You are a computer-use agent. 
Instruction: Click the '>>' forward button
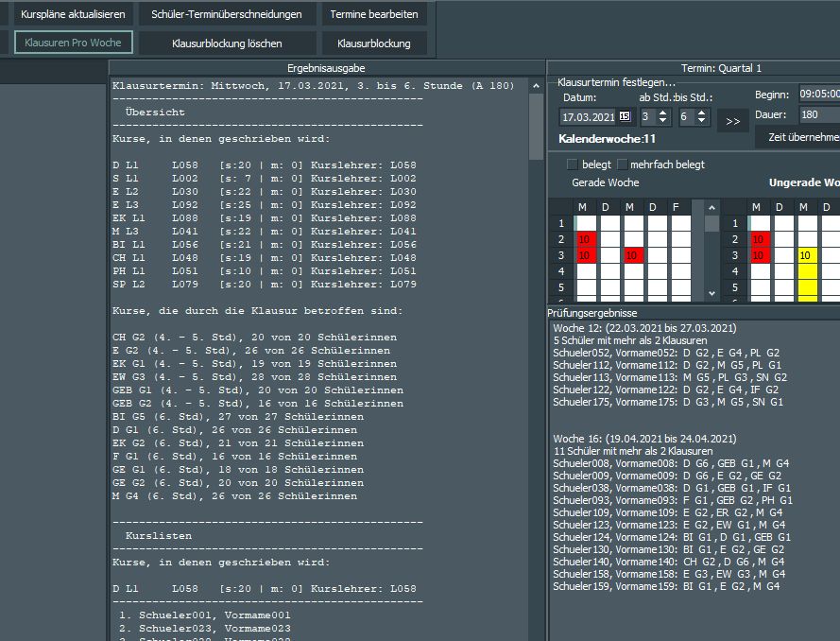coord(733,122)
